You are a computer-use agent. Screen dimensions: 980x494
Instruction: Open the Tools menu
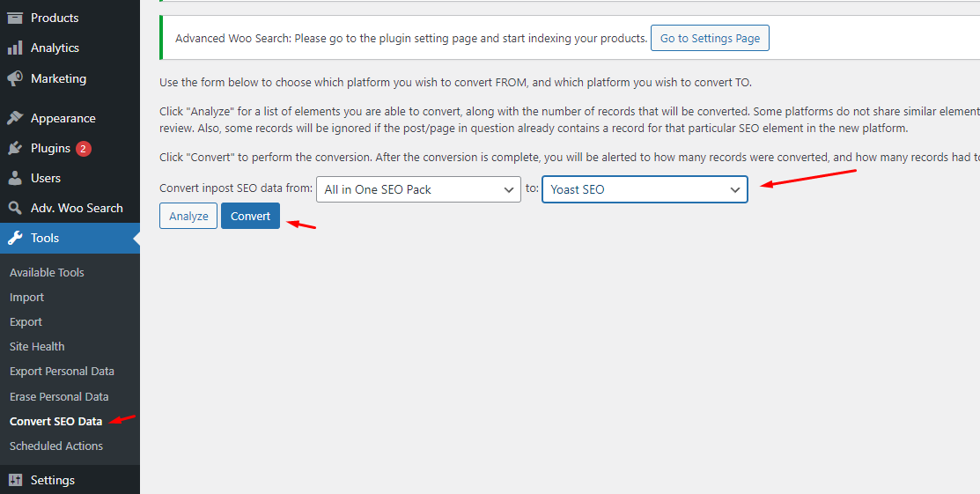(x=70, y=239)
